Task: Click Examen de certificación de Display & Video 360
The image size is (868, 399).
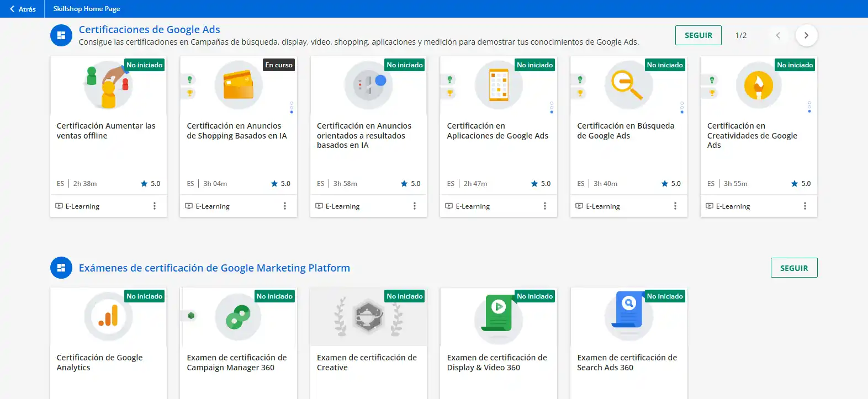Action: [x=497, y=363]
